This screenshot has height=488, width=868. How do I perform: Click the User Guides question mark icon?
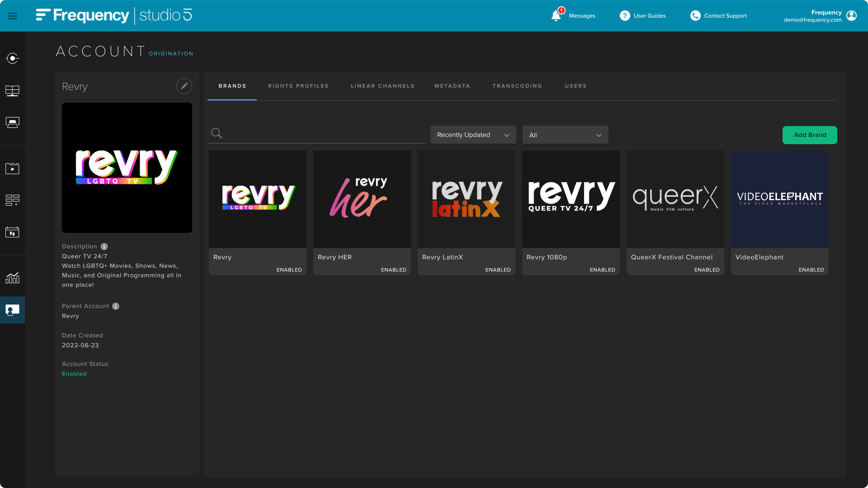[x=625, y=16]
